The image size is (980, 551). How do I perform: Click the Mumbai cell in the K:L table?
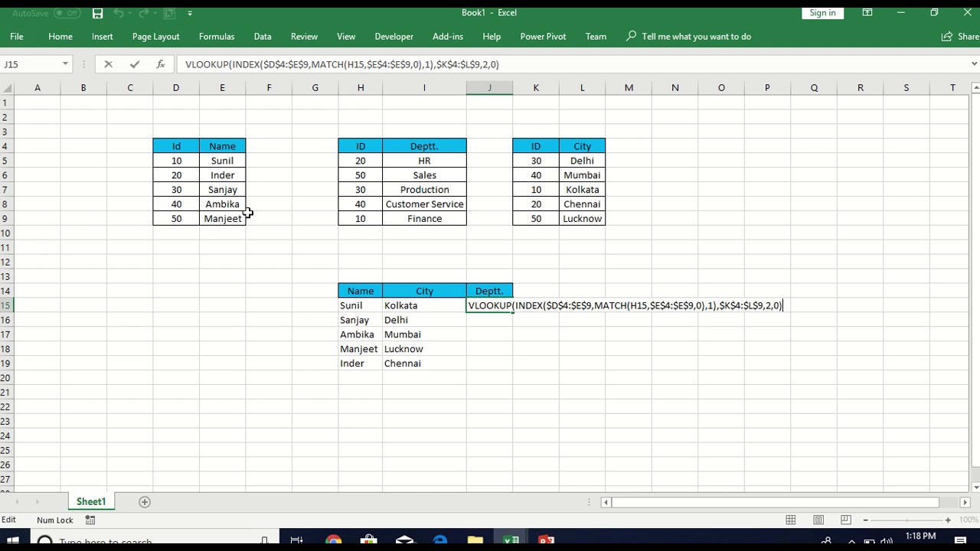582,175
